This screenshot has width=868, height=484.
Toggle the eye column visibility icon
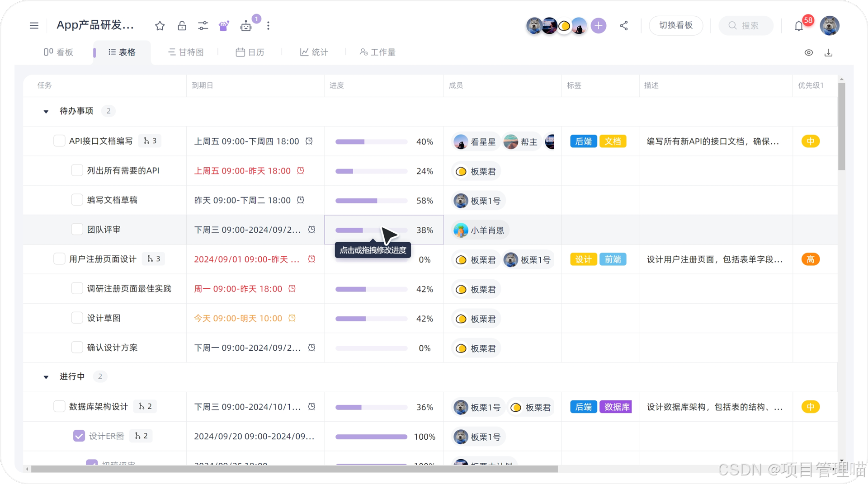pyautogui.click(x=809, y=53)
